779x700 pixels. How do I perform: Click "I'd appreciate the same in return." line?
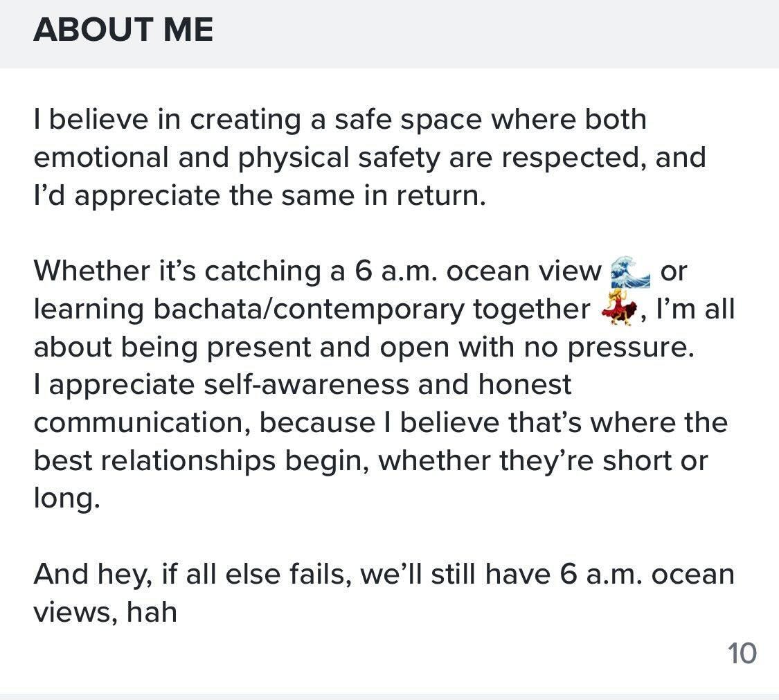(x=260, y=195)
